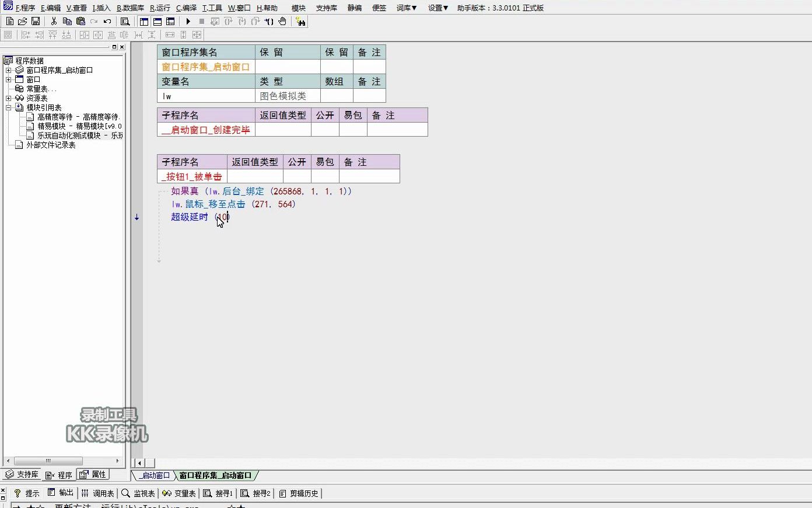Click the redo arrow icon
812x508 pixels.
coord(94,22)
